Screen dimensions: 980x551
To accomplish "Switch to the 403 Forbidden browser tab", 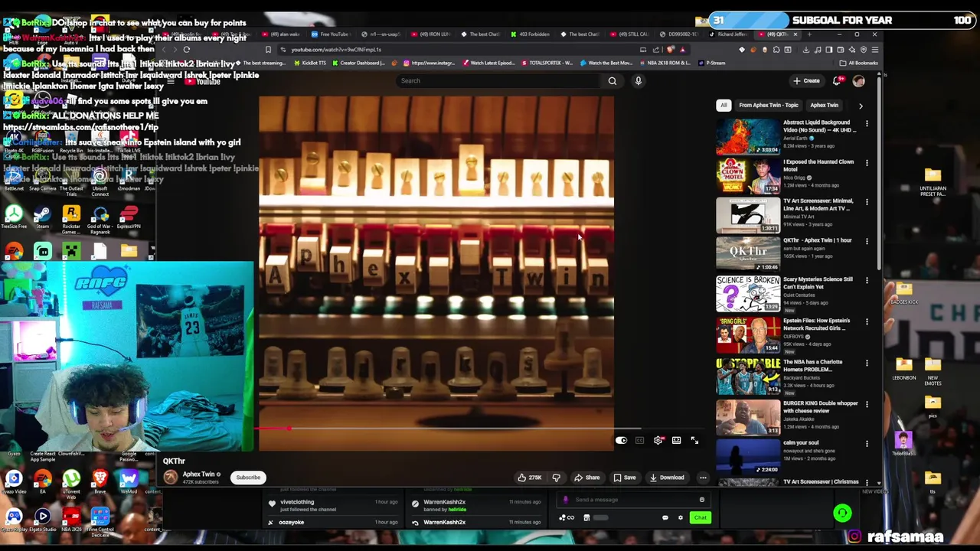I will point(530,34).
